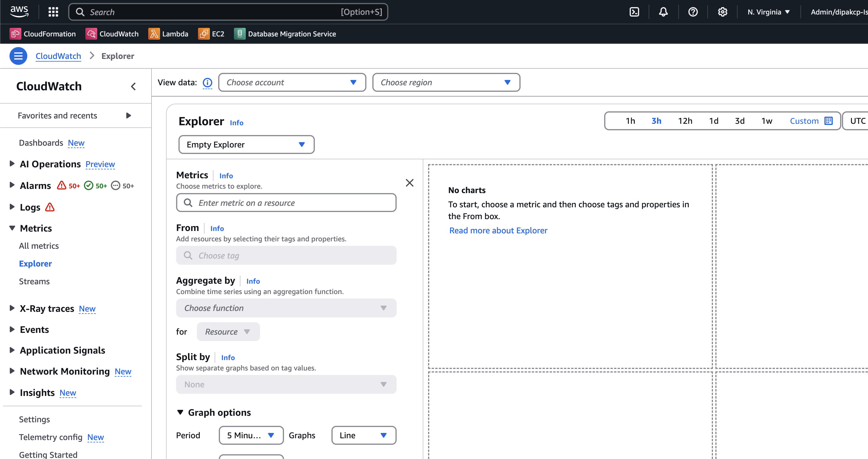Expand Network Monitoring section

[x=12, y=371]
